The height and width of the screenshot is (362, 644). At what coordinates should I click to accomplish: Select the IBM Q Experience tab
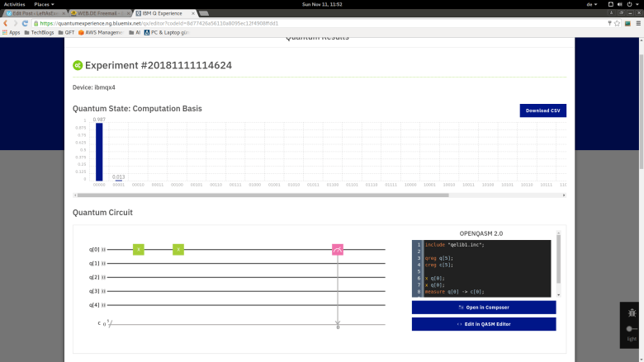point(164,13)
